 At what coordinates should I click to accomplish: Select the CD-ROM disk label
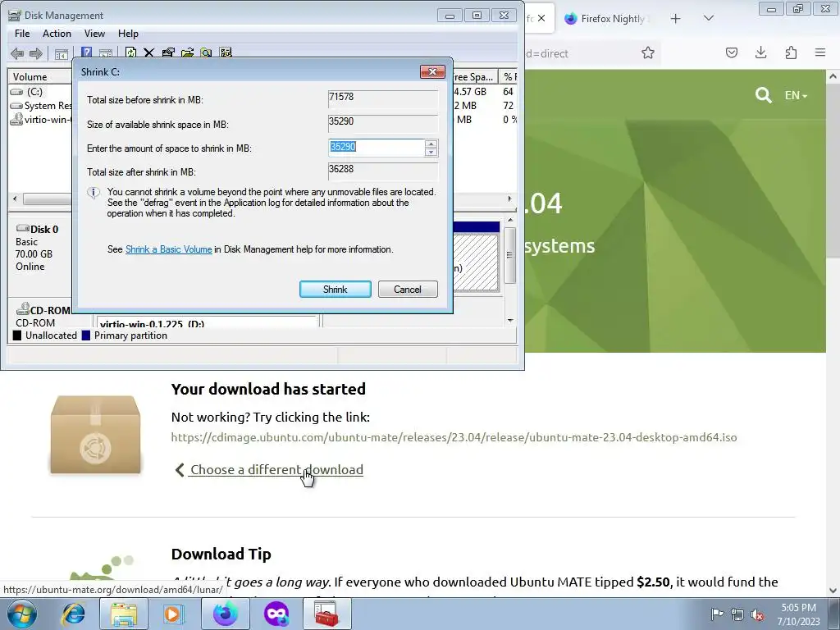tap(43, 316)
